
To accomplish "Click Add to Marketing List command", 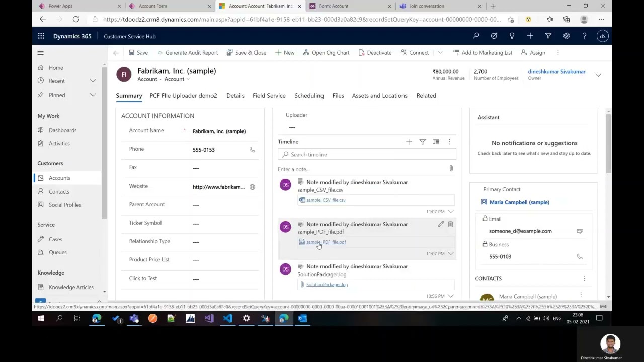I will pos(482,53).
